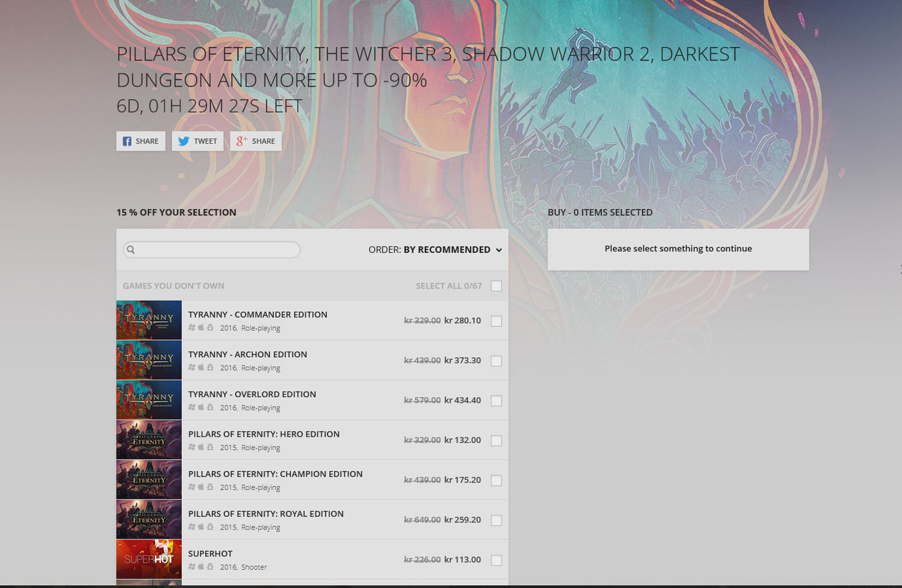Select Pillars of Eternity: Champion Edition checkbox
This screenshot has width=902, height=588.
pyautogui.click(x=496, y=480)
